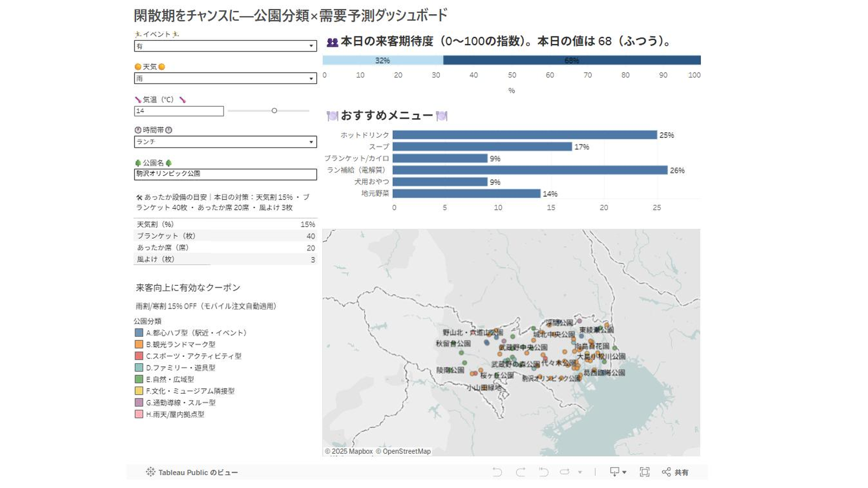Viewport: 868px width, 488px height.
Task: Click the 公園名 field 駒沢オリンピック公園
Action: pos(225,174)
